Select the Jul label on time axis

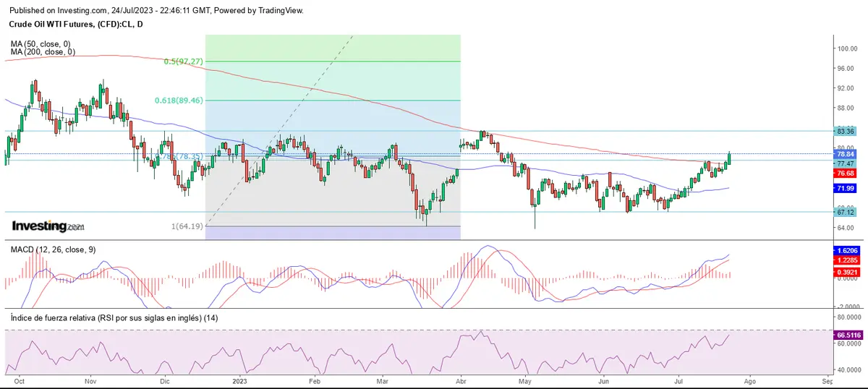point(678,379)
